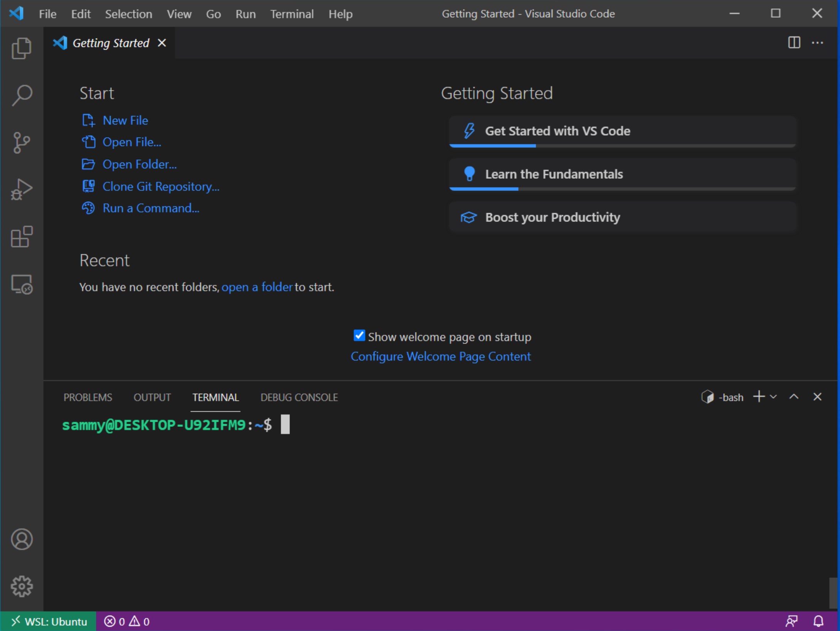The height and width of the screenshot is (631, 840).
Task: Uncheck Show welcome page on startup
Action: (359, 336)
